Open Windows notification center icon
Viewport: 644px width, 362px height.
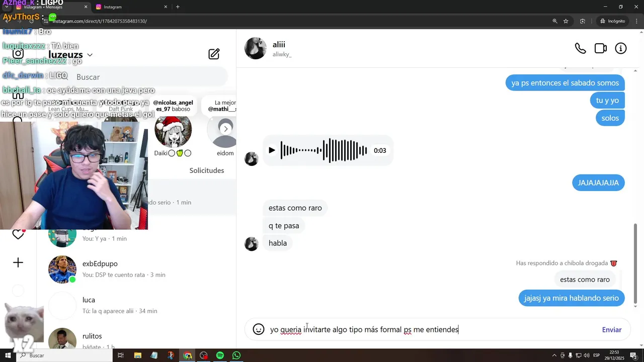pyautogui.click(x=633, y=355)
